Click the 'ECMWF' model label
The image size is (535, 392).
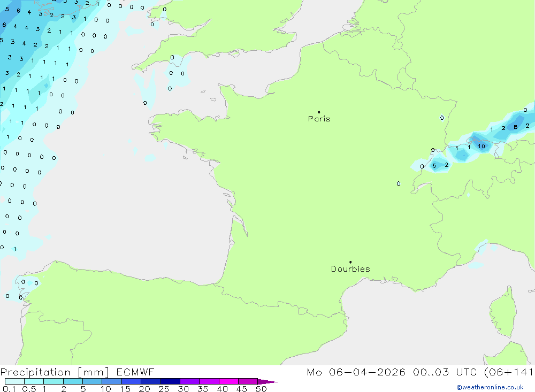(135, 372)
